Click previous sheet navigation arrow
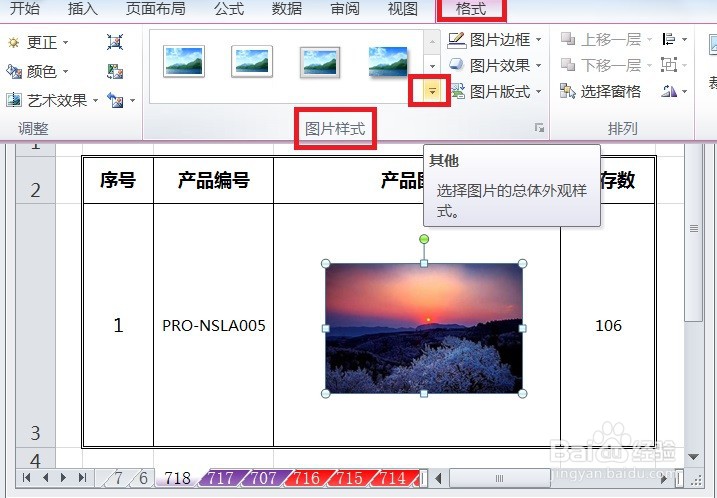Image resolution: width=717 pixels, height=498 pixels. pos(45,478)
